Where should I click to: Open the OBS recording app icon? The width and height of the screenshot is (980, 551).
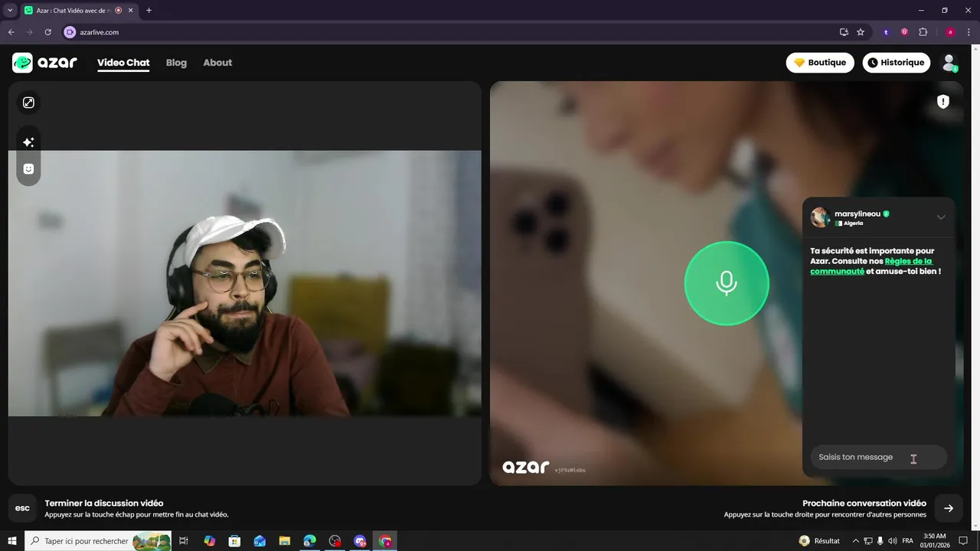pos(335,541)
